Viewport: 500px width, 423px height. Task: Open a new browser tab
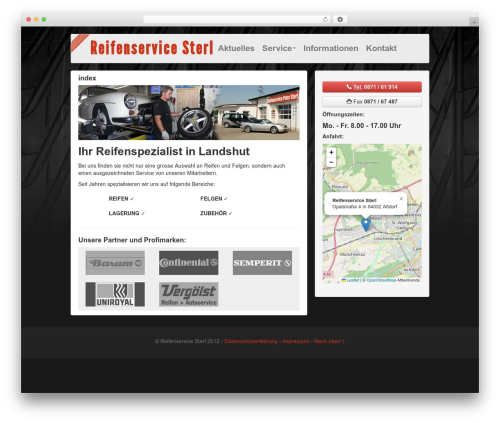[x=474, y=22]
